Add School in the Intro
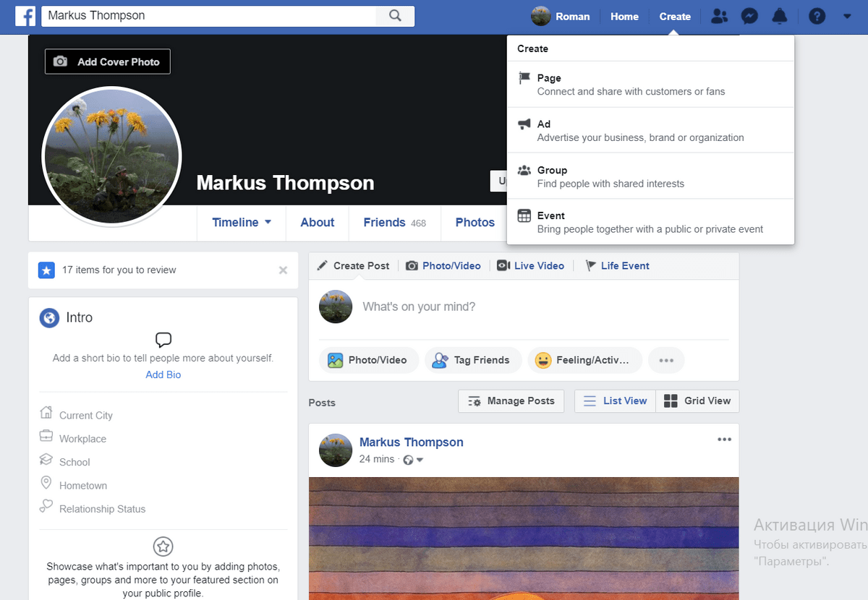This screenshot has width=868, height=600. tap(75, 462)
